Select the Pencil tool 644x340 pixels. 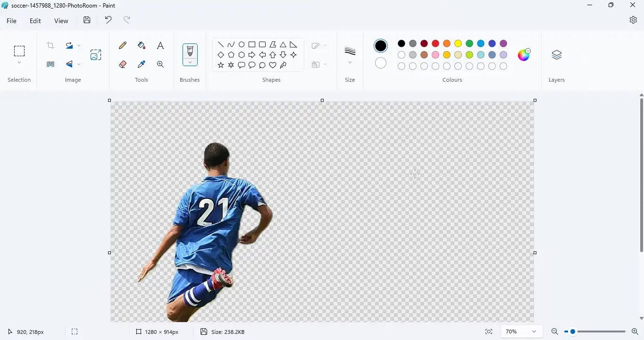coord(123,46)
